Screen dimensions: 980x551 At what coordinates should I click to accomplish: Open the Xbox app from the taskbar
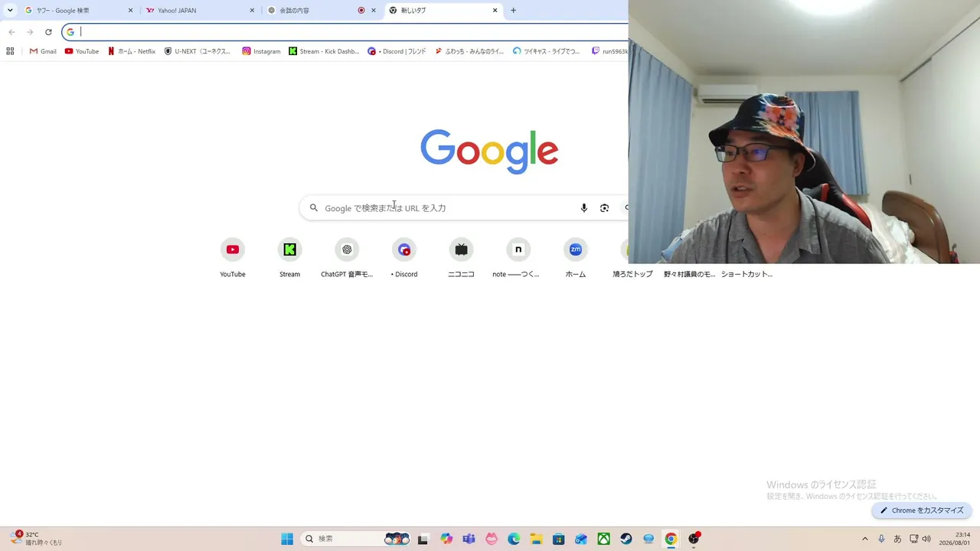coord(604,539)
